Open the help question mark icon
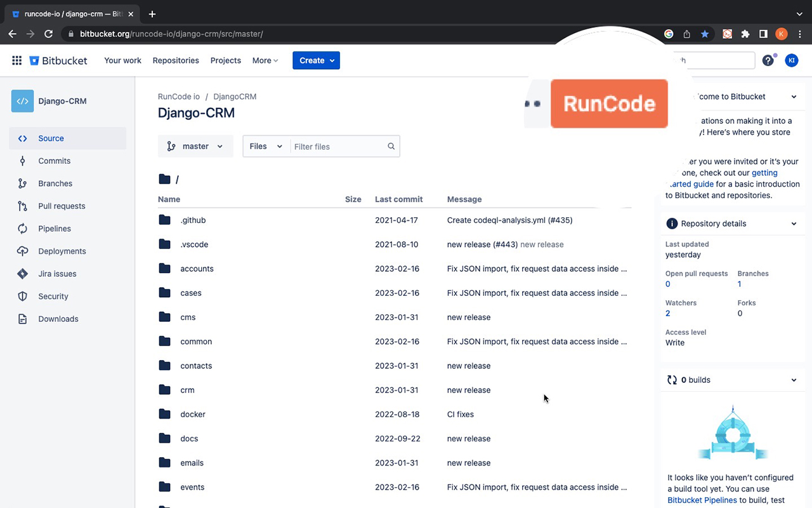812x508 pixels. coord(768,60)
